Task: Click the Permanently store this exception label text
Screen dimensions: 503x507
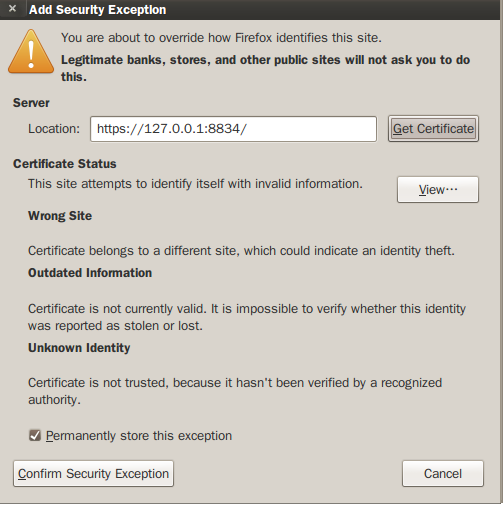Action: [139, 436]
